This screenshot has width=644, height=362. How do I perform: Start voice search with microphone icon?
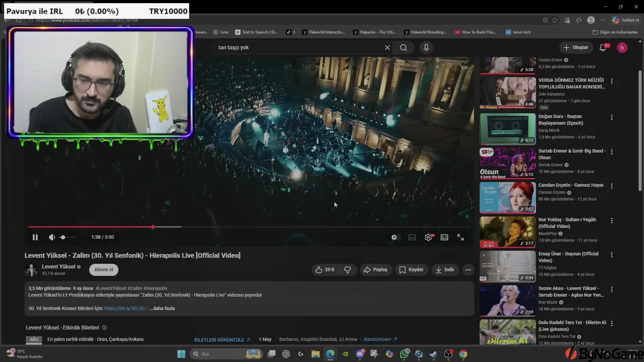tap(426, 47)
